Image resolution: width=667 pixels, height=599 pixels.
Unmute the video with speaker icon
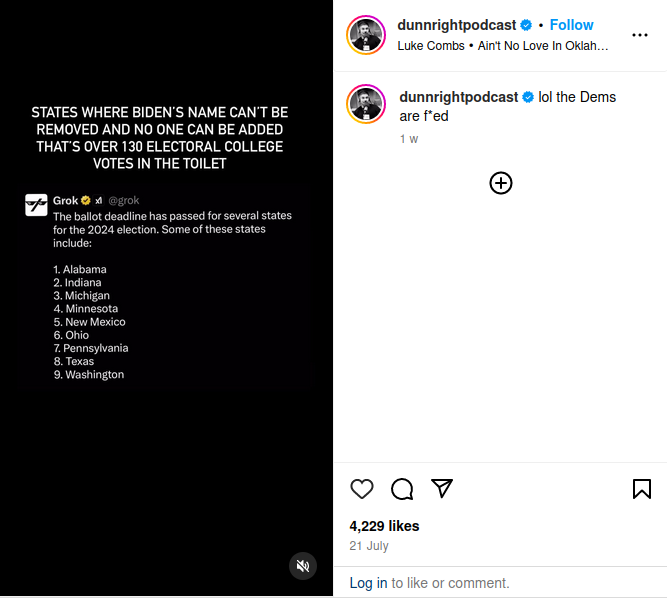tap(302, 567)
